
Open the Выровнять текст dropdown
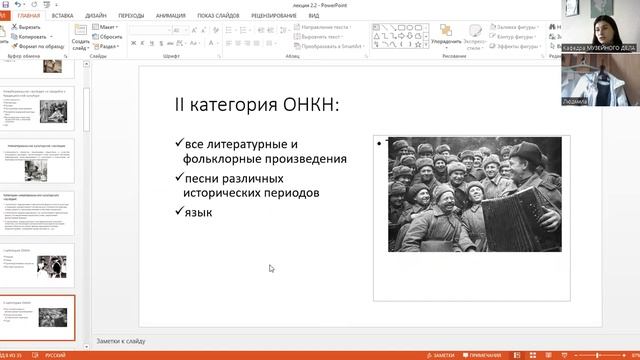point(318,37)
